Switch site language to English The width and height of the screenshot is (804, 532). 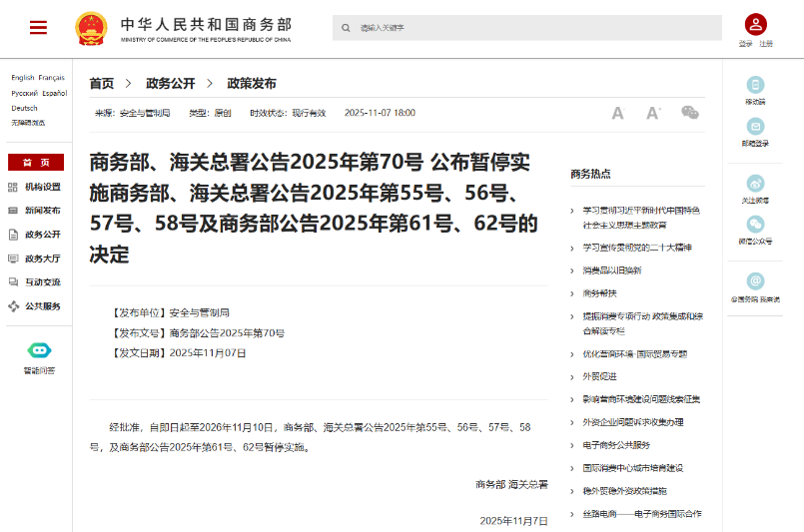(x=23, y=78)
